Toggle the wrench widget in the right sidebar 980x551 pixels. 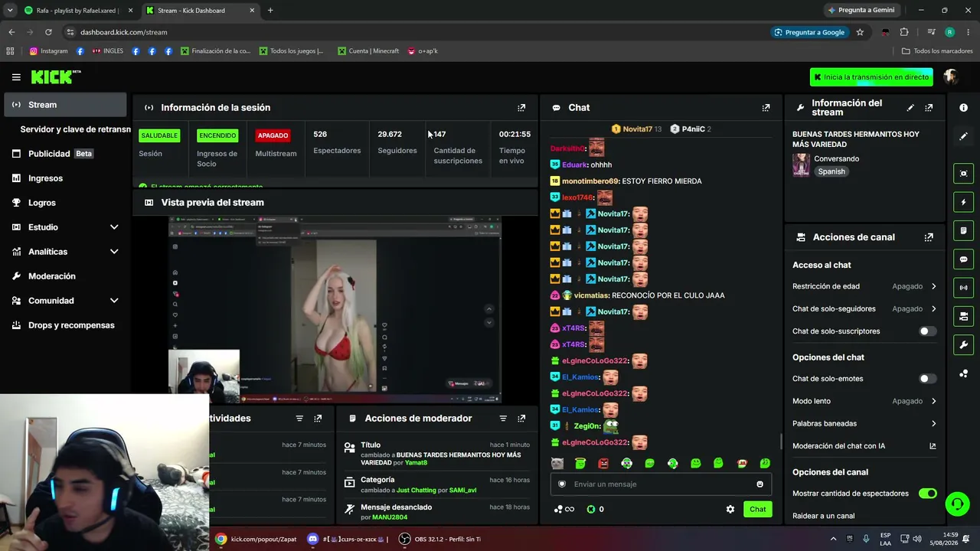(x=963, y=345)
